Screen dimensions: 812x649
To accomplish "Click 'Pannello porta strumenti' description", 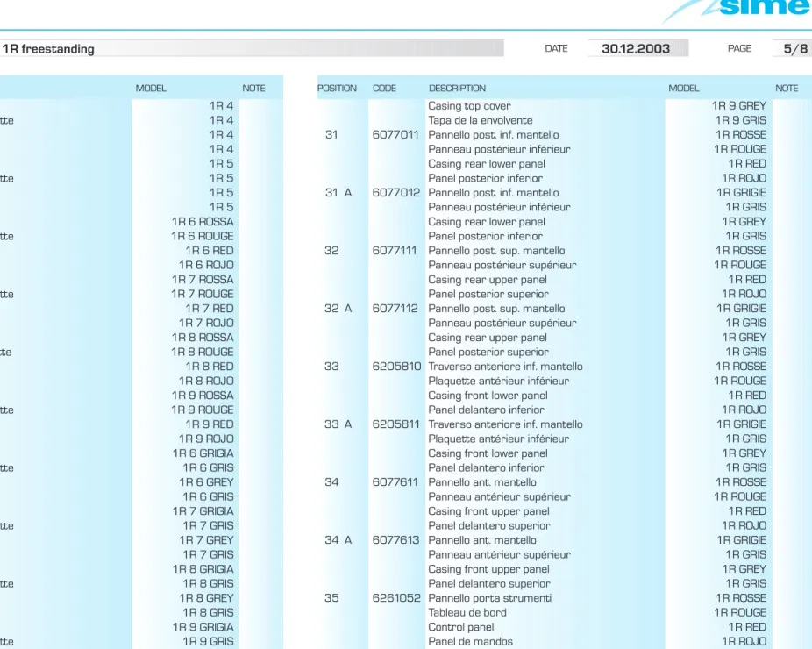I will (490, 598).
